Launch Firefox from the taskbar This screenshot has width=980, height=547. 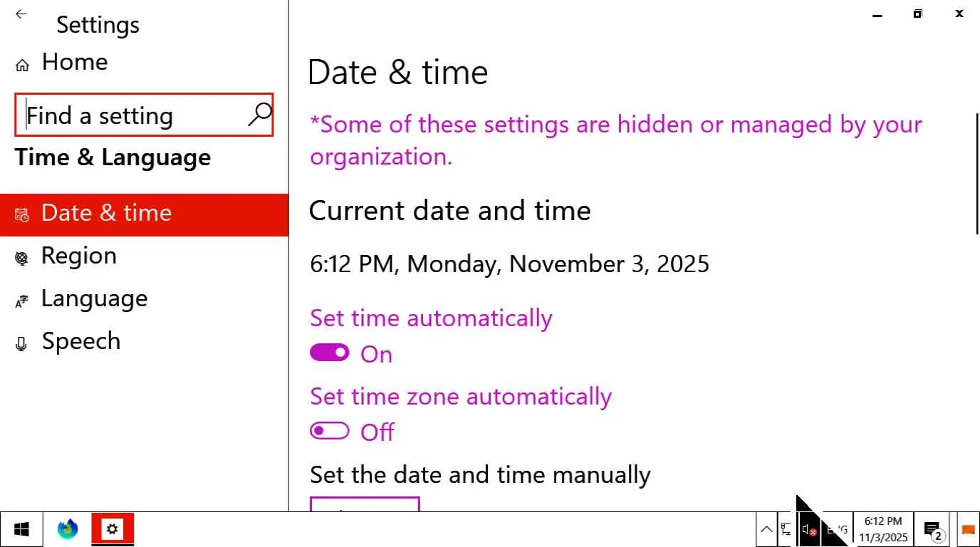(x=68, y=529)
